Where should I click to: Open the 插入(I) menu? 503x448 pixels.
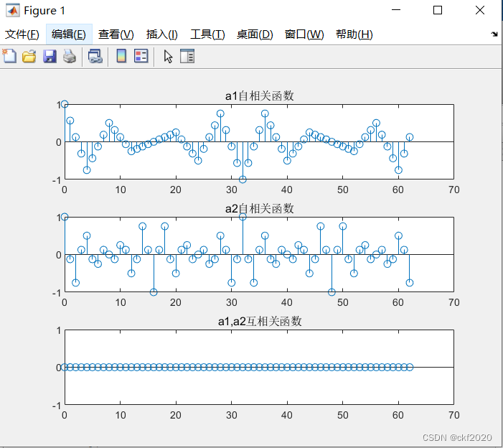[162, 34]
